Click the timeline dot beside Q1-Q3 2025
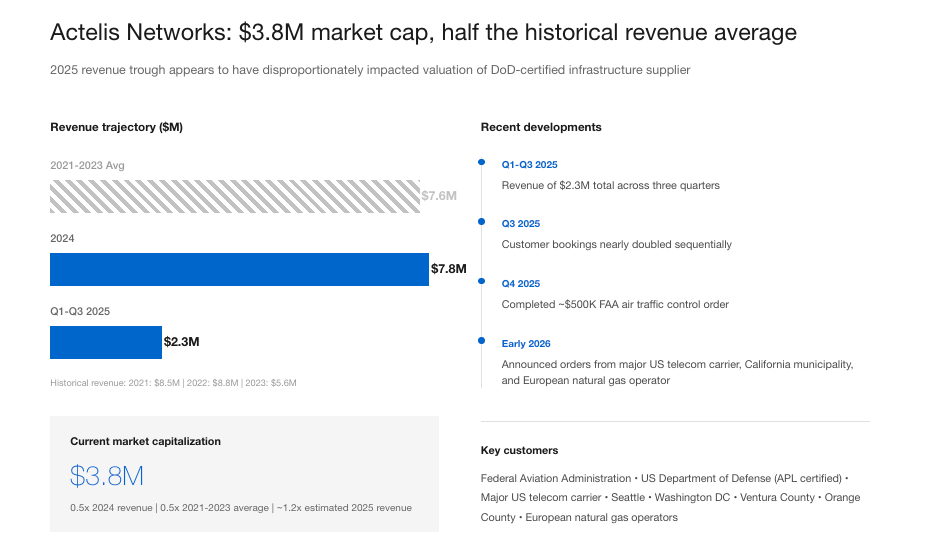The image size is (948, 555). [481, 162]
